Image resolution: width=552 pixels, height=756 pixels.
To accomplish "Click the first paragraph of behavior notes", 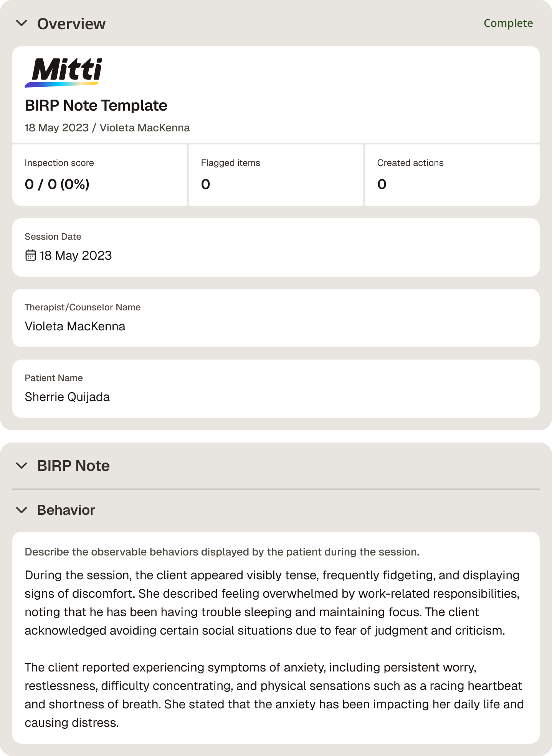I will [272, 603].
